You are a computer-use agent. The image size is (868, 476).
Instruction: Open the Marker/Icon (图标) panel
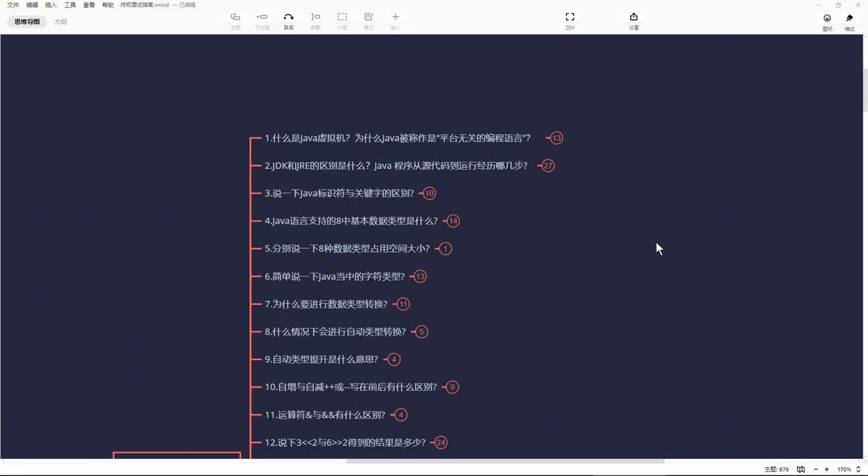(827, 19)
